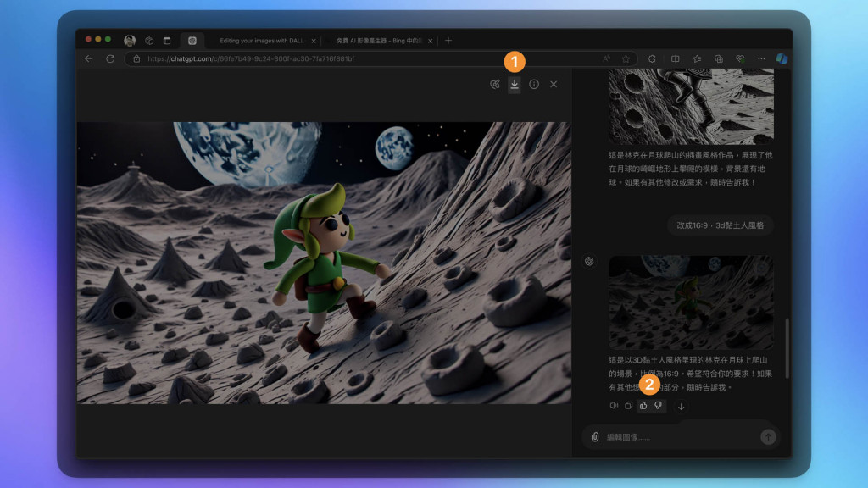Screen dimensions: 868x488
Task: Click the chat panel vertical scrollbar
Action: pos(787,348)
